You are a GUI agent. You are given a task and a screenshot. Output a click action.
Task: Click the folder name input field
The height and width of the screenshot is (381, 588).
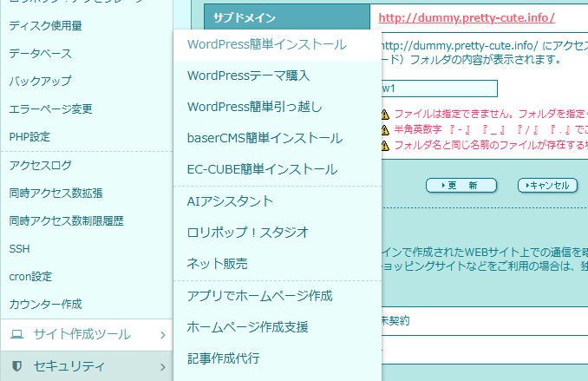[x=438, y=89]
